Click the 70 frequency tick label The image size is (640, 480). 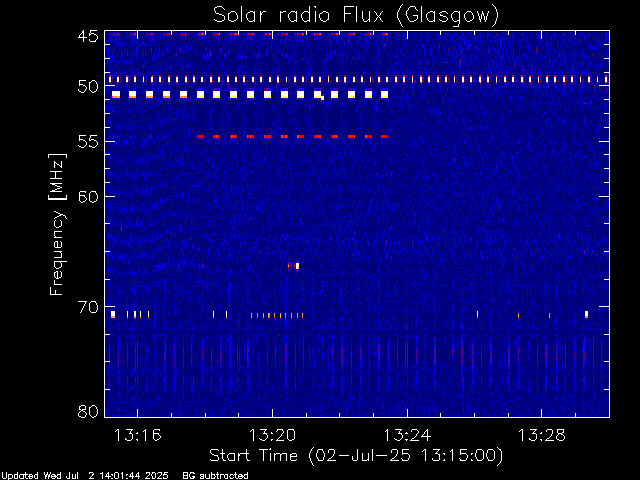(88, 307)
